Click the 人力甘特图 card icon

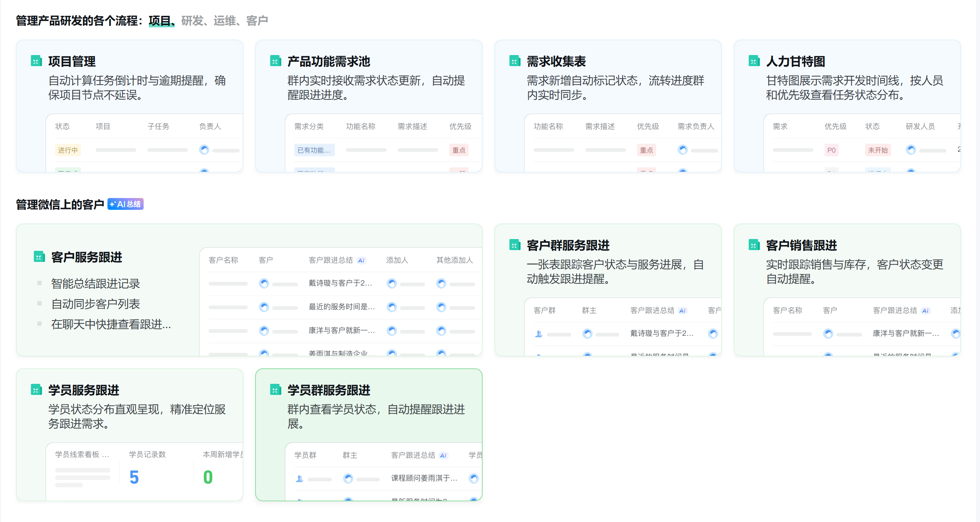pyautogui.click(x=754, y=61)
